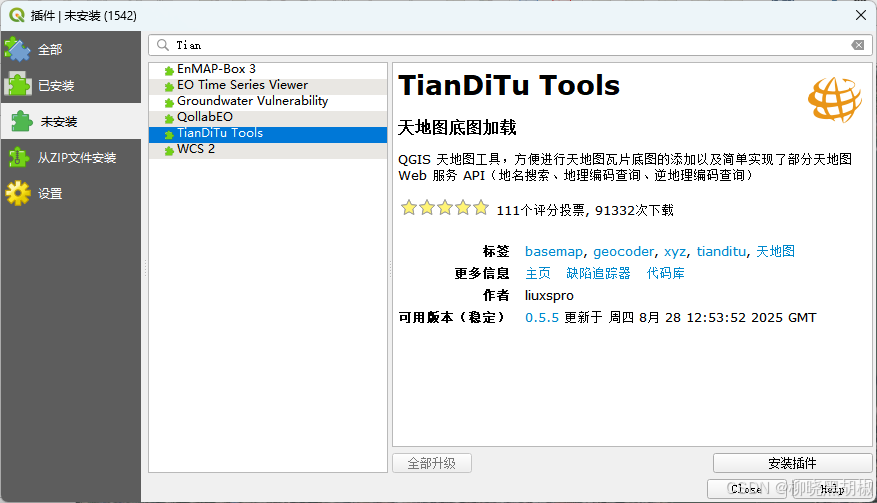Click the author name liuxspro
This screenshot has height=503, width=877.
549,295
